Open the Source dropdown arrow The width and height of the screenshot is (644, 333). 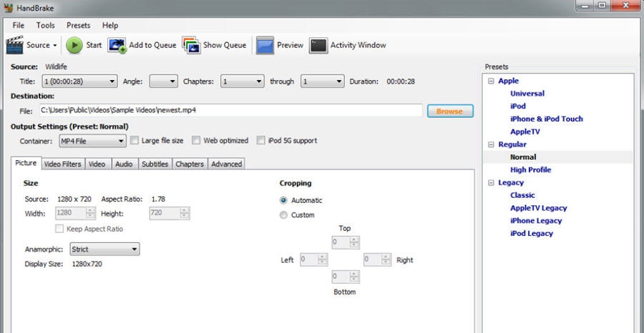(55, 46)
